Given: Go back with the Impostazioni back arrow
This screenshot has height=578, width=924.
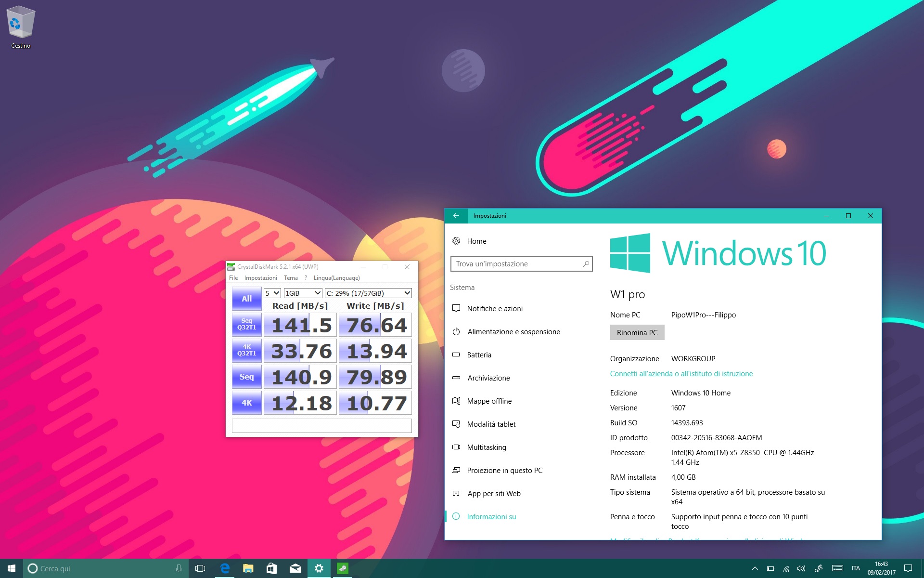Looking at the screenshot, I should pos(456,216).
